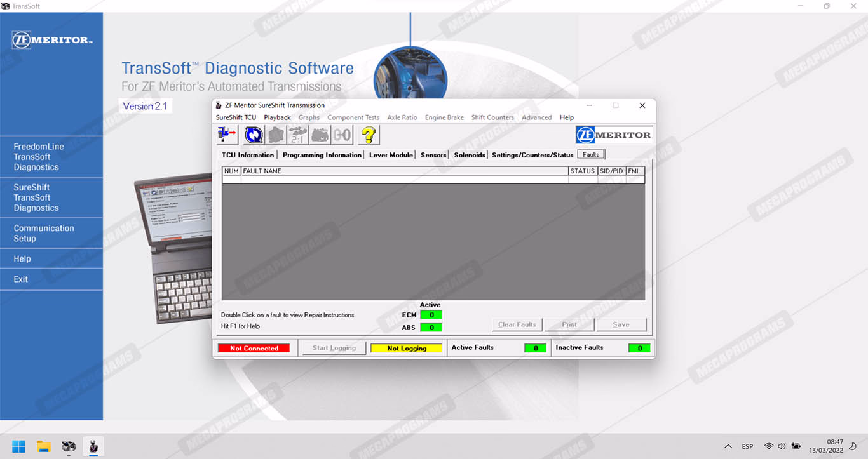Click the 2:1 Axle Ratio toolbar icon
Screen dimensions: 868x459
coord(298,135)
